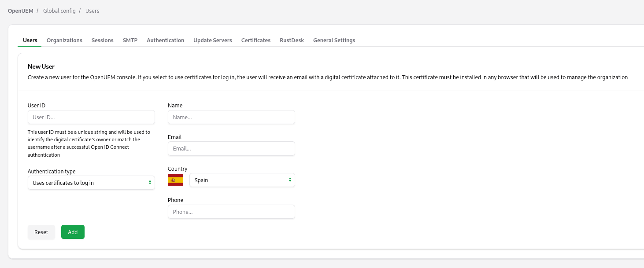Open the Authentication tab
Image resolution: width=644 pixels, height=268 pixels.
coord(165,40)
